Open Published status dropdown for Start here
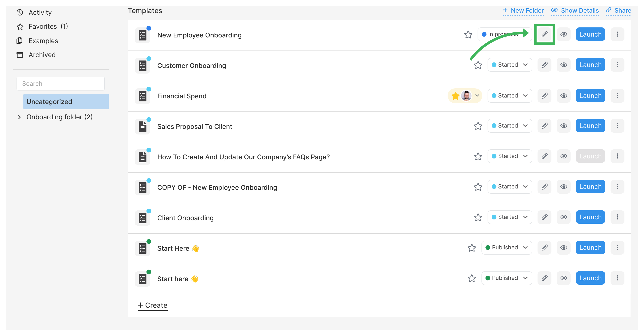The height and width of the screenshot is (336, 644). coord(506,278)
